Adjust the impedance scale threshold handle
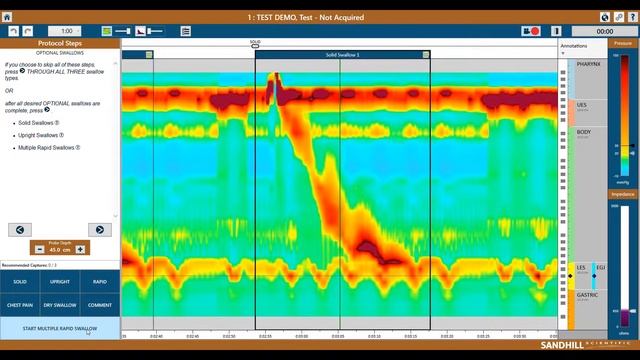 [x=632, y=311]
